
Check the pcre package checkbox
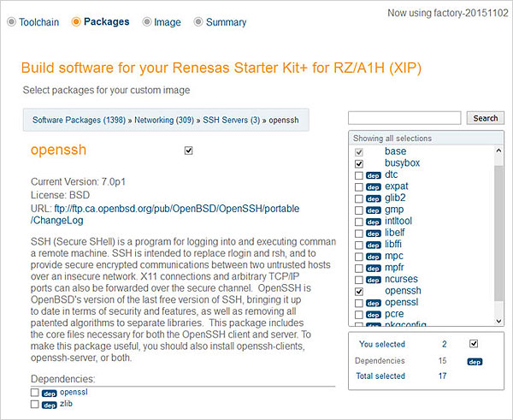[359, 315]
